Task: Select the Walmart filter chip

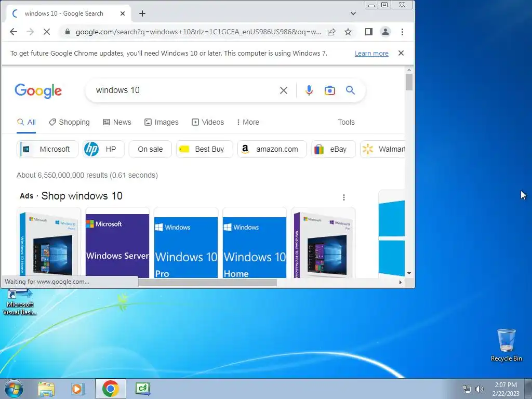Action: pos(383,149)
